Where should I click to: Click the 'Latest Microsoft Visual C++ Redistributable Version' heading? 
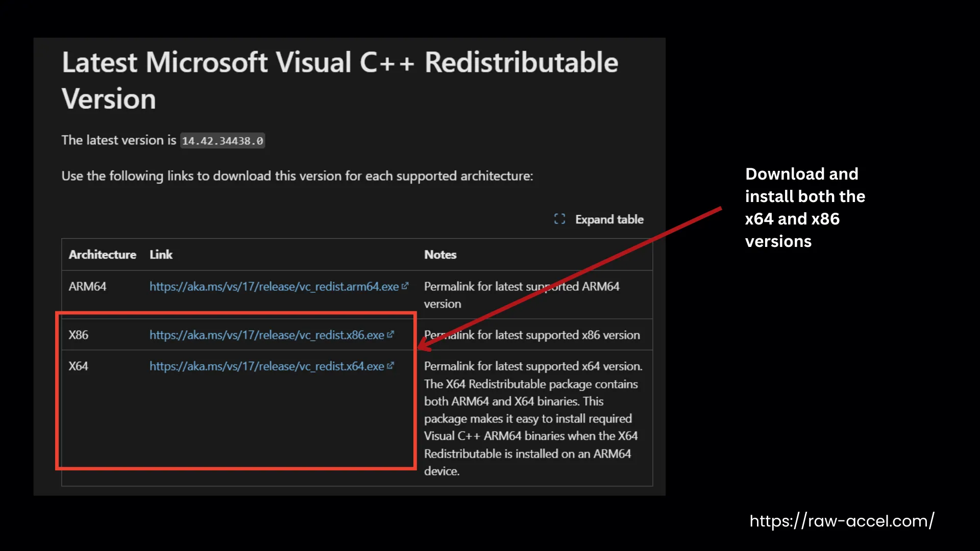click(340, 81)
